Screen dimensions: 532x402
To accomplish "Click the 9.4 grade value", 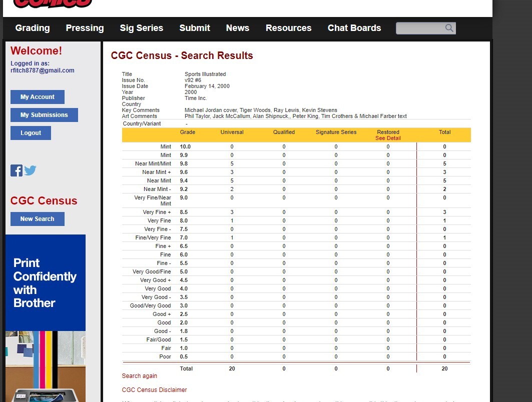I will (184, 180).
